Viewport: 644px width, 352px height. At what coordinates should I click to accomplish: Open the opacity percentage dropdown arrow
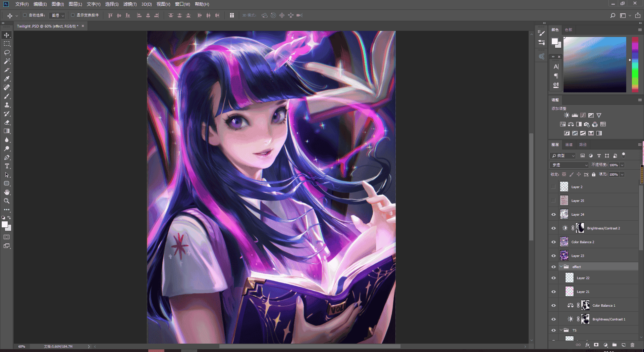pos(622,165)
